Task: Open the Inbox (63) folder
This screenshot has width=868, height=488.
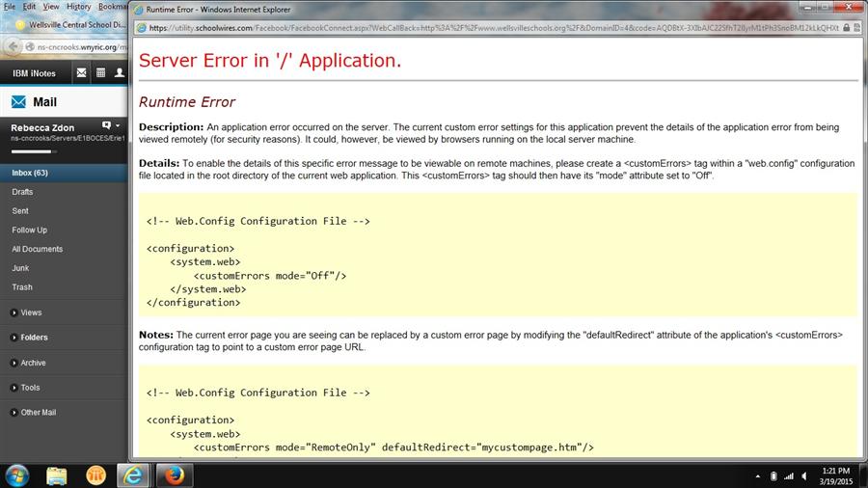Action: click(x=65, y=173)
